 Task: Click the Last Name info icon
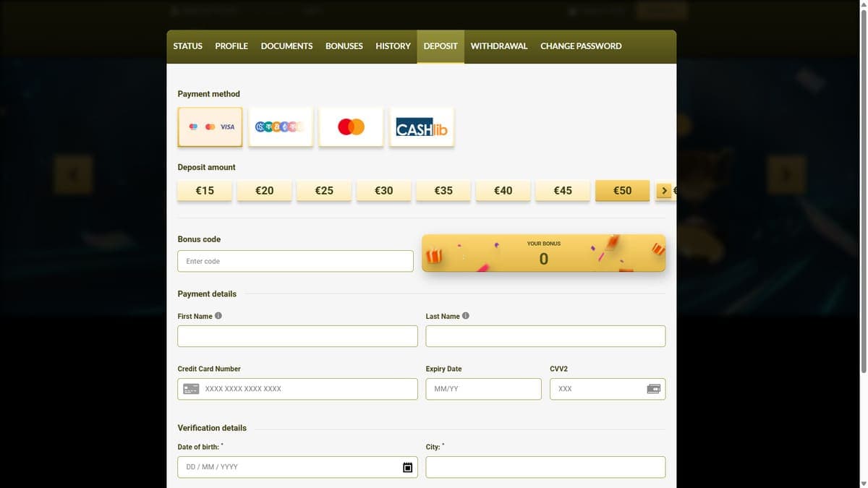click(466, 316)
